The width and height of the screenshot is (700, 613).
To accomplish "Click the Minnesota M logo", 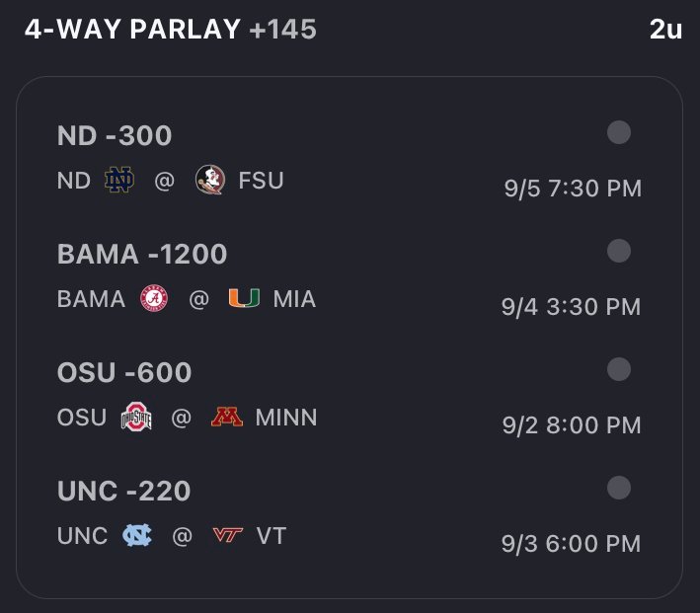I will pyautogui.click(x=227, y=417).
